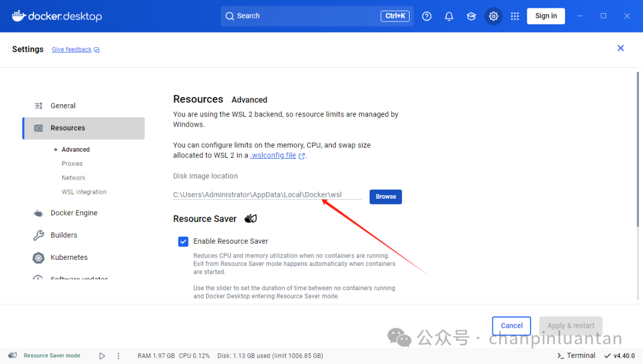This screenshot has width=643, height=364.
Task: Click the Resource Saver leaf whale icon
Action: [x=251, y=219]
